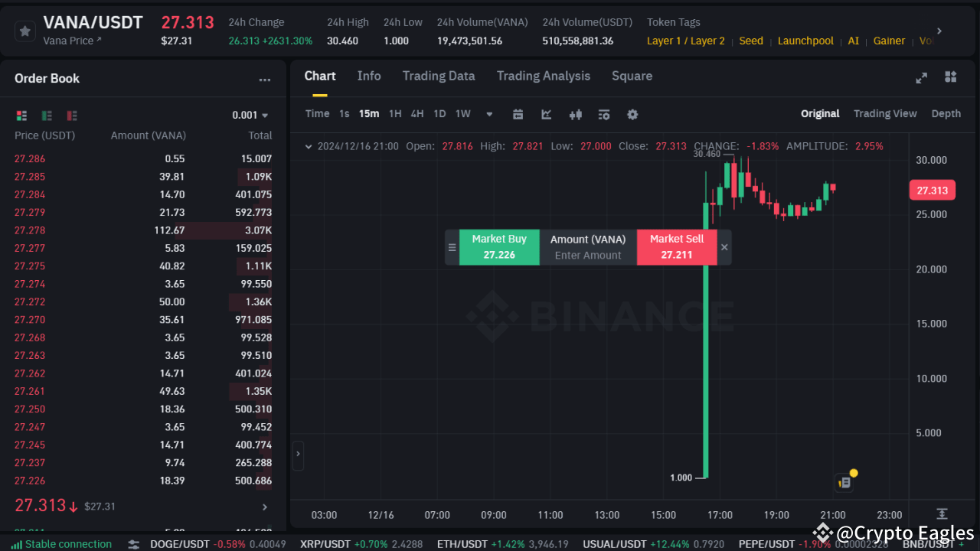
Task: Switch to the Trading Data tab
Action: tap(439, 76)
